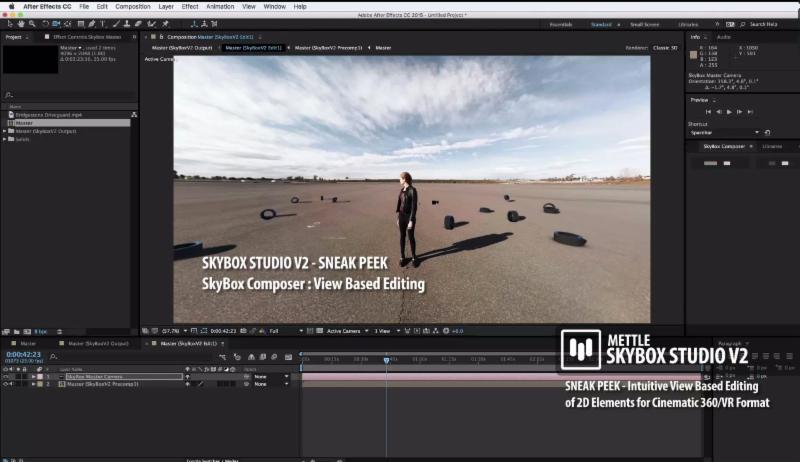Switch to the Audio panel tab
800x462 pixels.
point(723,36)
